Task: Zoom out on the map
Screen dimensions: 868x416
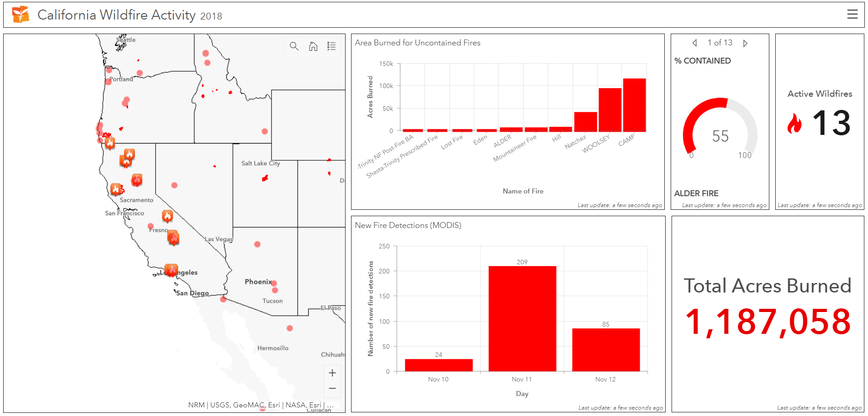Action: pyautogui.click(x=332, y=389)
